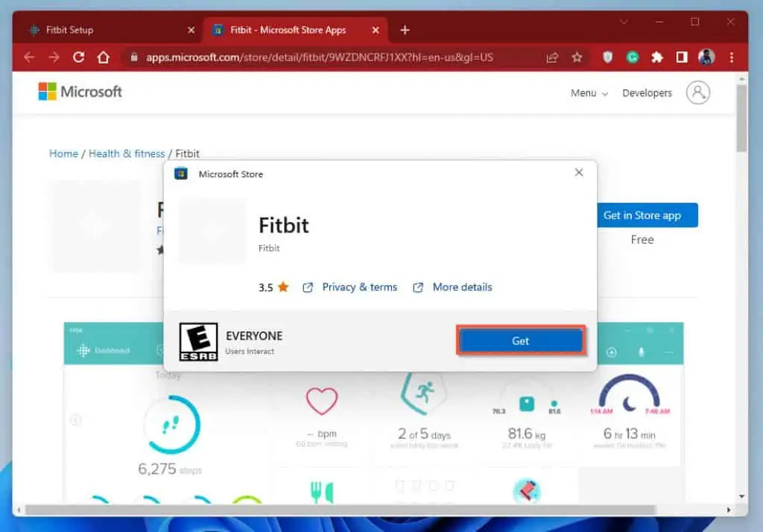The width and height of the screenshot is (763, 532).
Task: Select the Developers menu item
Action: point(646,92)
